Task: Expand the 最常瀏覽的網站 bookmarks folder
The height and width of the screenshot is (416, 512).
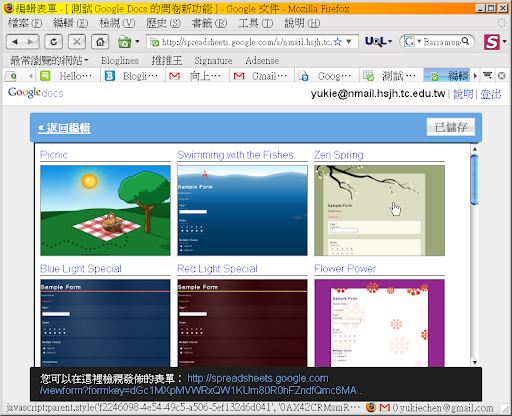Action: point(49,60)
